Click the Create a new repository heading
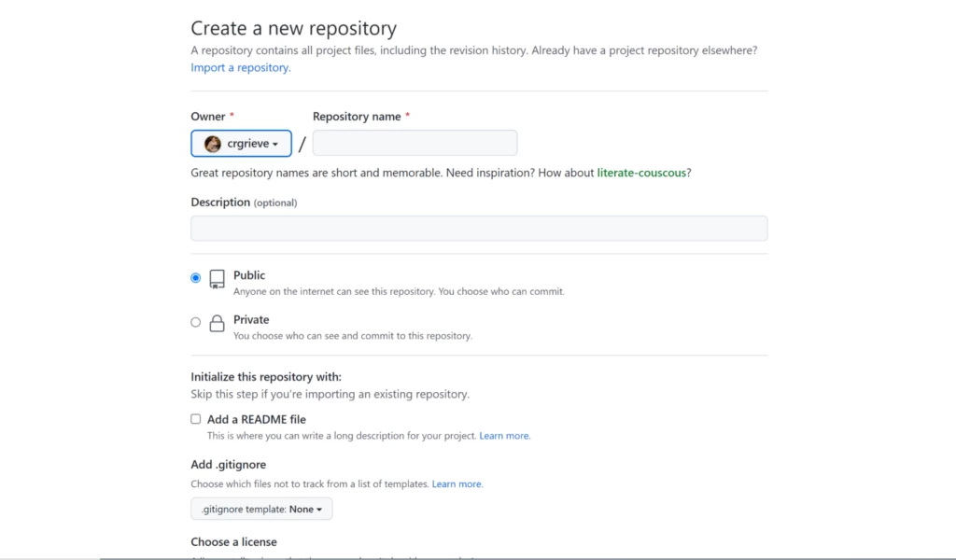This screenshot has height=560, width=956. (293, 29)
